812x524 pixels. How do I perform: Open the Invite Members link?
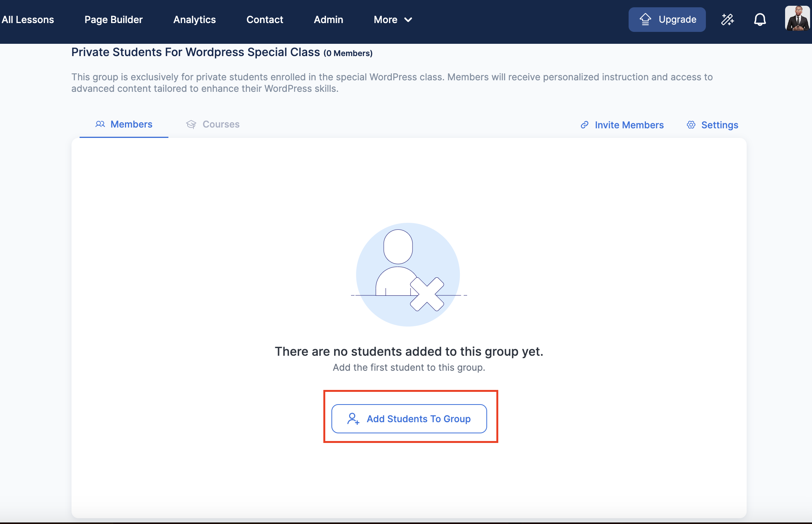pyautogui.click(x=629, y=125)
